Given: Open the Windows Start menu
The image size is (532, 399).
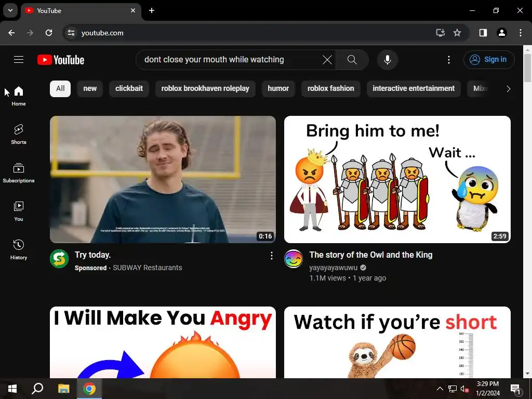Looking at the screenshot, I should (x=12, y=389).
